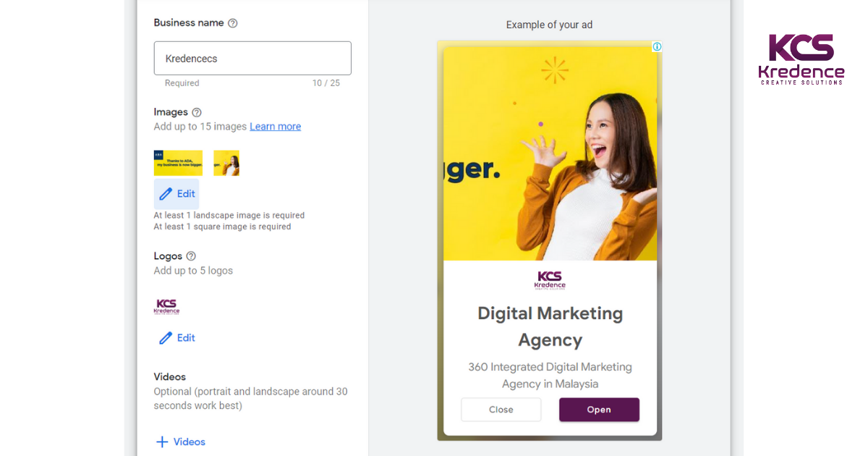868x456 pixels.
Task: Select the landscape ADA image thumbnail
Action: 178,163
